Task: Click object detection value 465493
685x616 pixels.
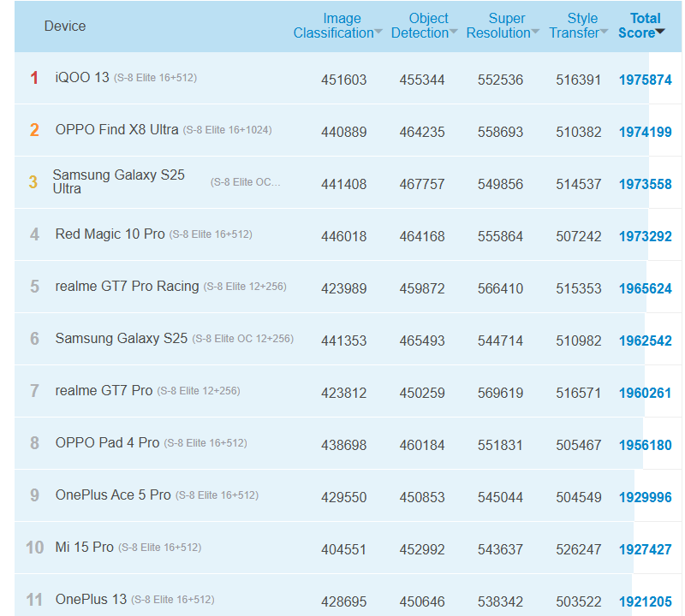Action: click(422, 341)
